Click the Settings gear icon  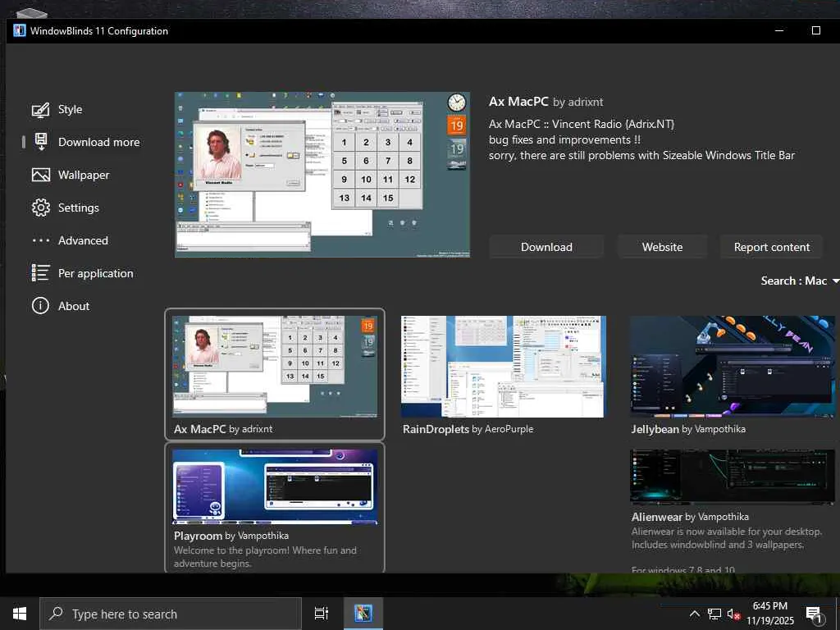click(41, 208)
